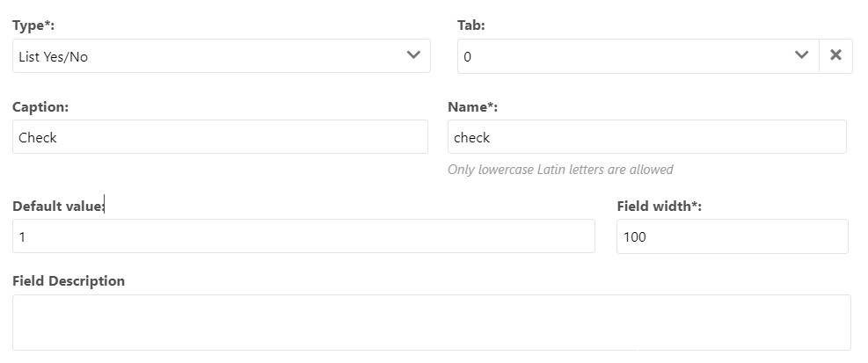The height and width of the screenshot is (363, 868).
Task: Select the List Yes/No text in Type
Action: (53, 56)
